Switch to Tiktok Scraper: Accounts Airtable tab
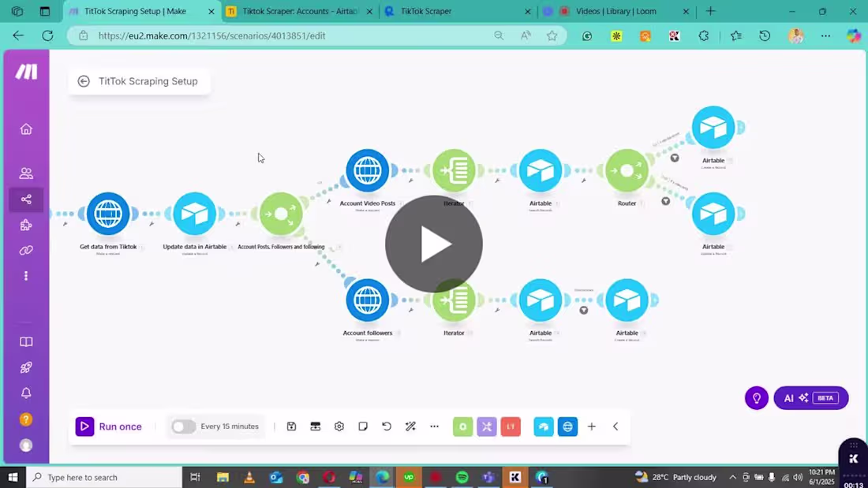 tap(300, 11)
